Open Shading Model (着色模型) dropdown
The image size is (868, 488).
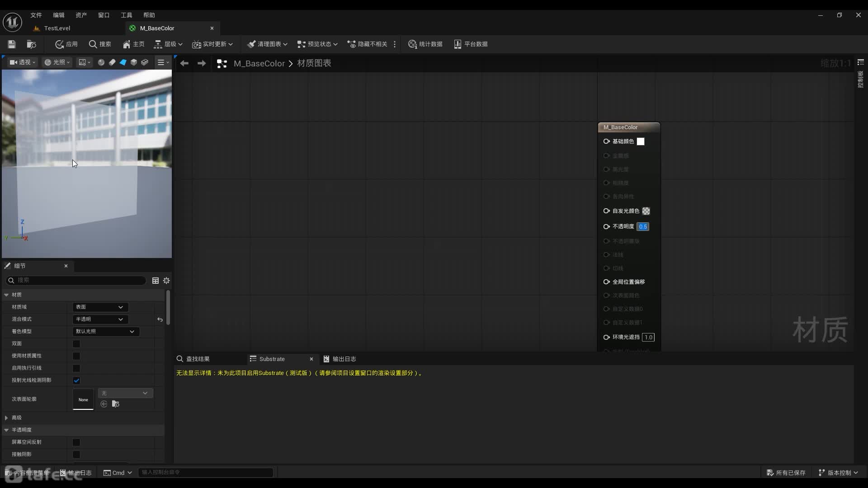coord(105,332)
